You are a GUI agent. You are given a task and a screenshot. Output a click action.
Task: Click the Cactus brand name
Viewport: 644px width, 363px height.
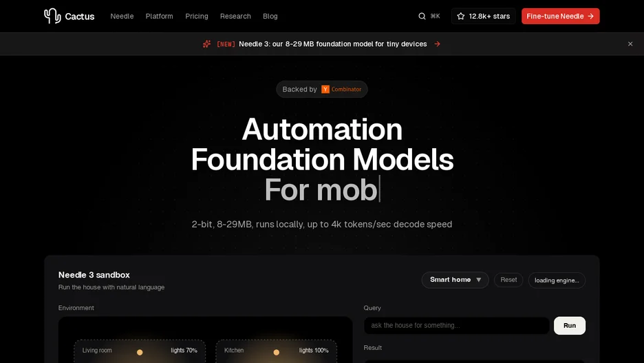click(x=80, y=17)
